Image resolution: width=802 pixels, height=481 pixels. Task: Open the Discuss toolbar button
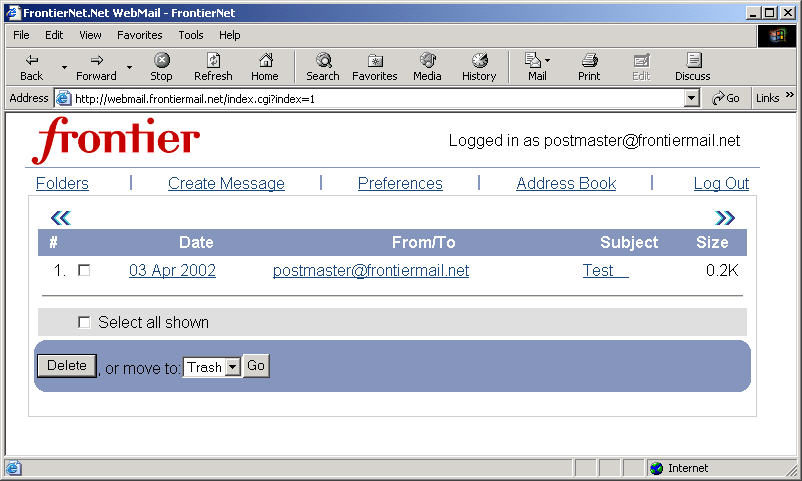(x=693, y=67)
